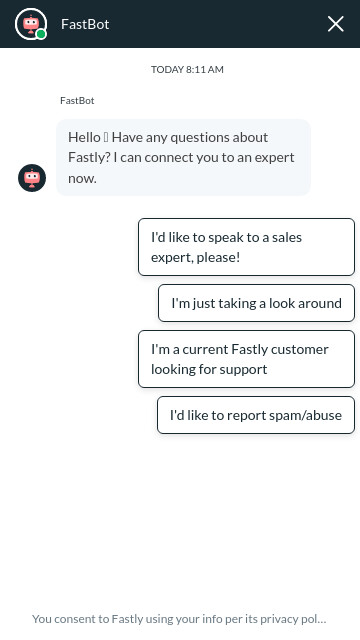
Task: Click the green online status dot
Action: coord(41,34)
